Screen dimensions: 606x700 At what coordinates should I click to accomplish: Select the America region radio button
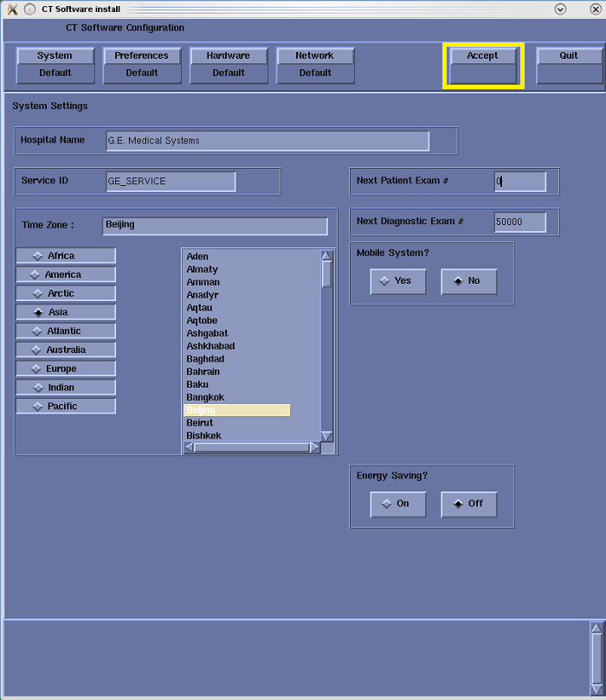pos(65,274)
